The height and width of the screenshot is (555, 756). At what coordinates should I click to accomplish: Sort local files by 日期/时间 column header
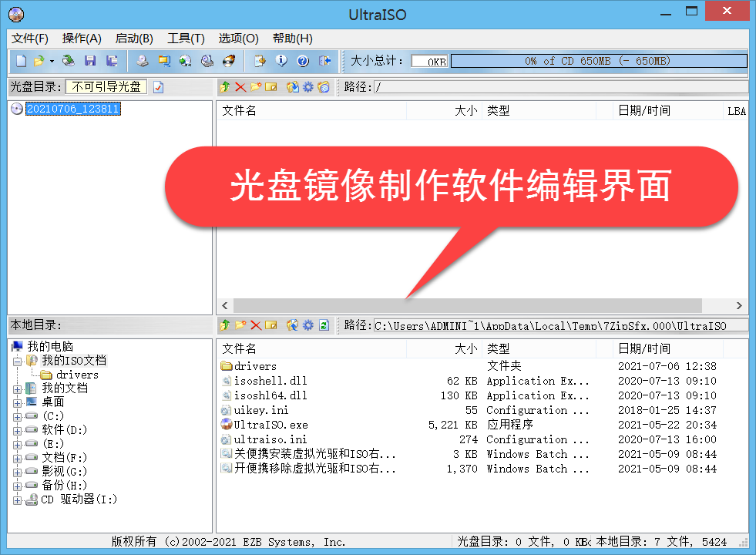667,349
